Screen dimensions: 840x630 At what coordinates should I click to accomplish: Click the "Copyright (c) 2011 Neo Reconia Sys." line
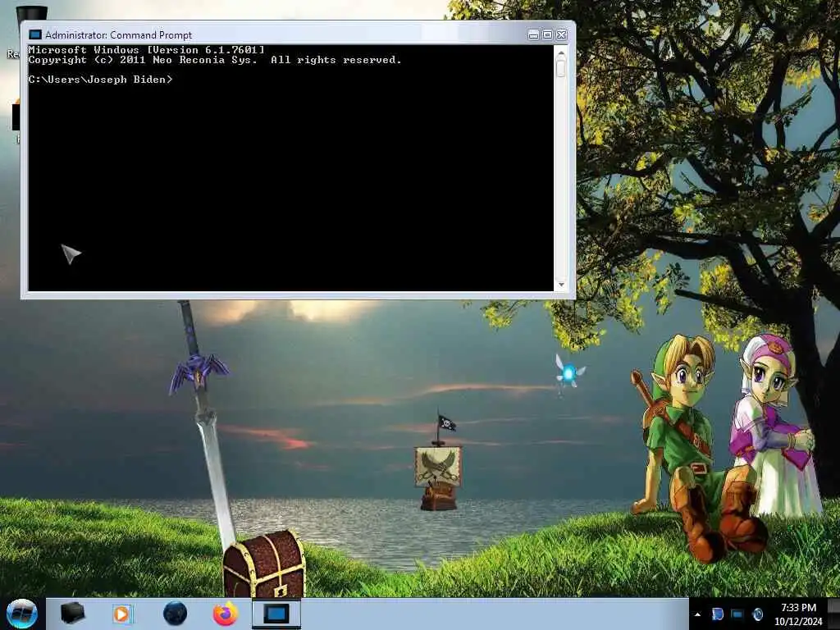tap(143, 60)
